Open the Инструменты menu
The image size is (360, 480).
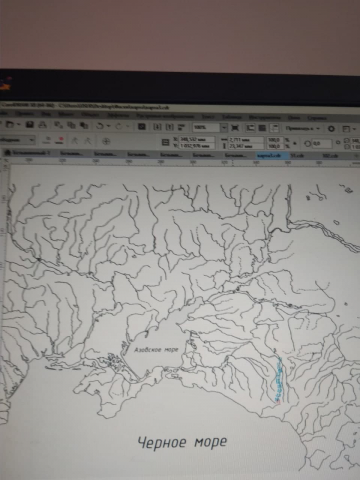[x=265, y=117]
